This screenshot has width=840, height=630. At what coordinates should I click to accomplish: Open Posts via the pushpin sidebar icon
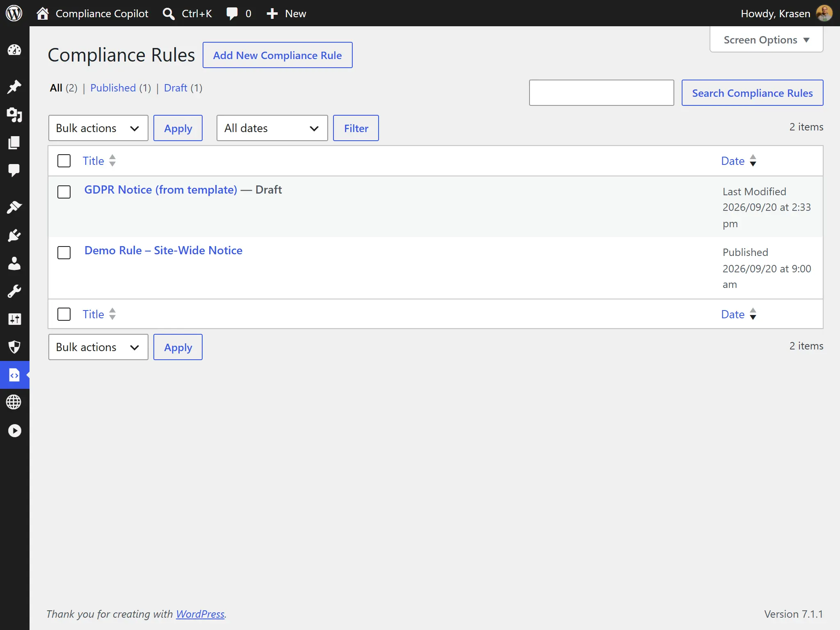tap(14, 87)
